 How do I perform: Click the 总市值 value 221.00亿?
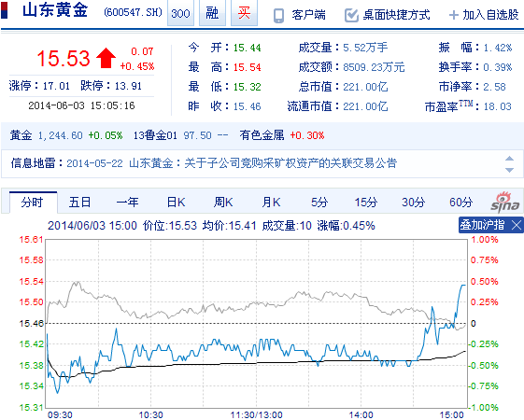365,87
